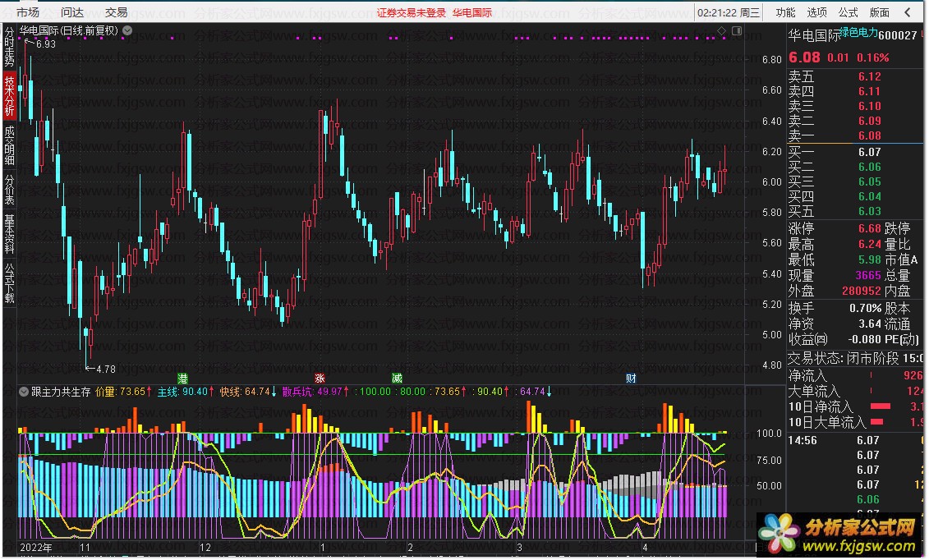Image resolution: width=929 pixels, height=560 pixels.
Task: Click the 10日净流入 red bar
Action: [x=881, y=406]
